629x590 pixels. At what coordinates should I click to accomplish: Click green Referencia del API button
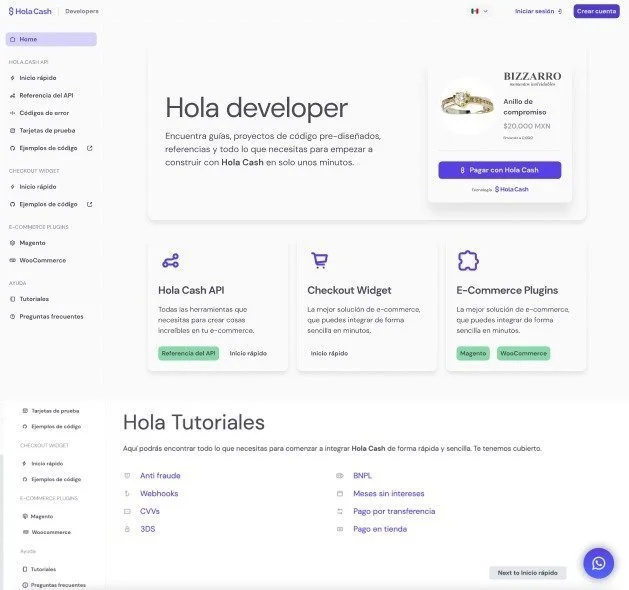tap(189, 353)
